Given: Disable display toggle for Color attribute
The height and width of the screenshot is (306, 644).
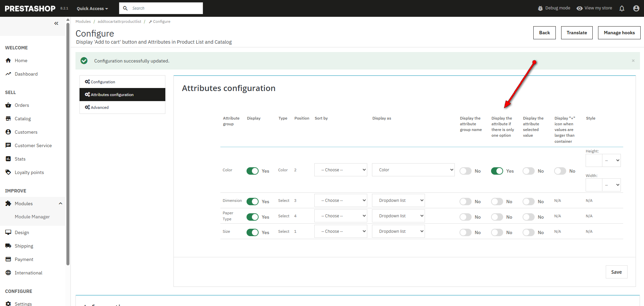Looking at the screenshot, I should coord(253,171).
